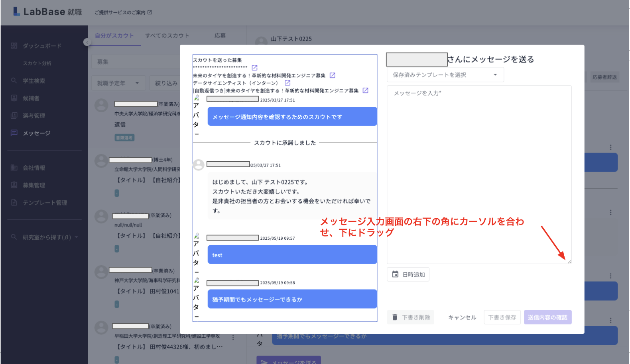Open the 保存済みテンプレートを選択 dropdown
The image size is (630, 364).
[x=445, y=75]
